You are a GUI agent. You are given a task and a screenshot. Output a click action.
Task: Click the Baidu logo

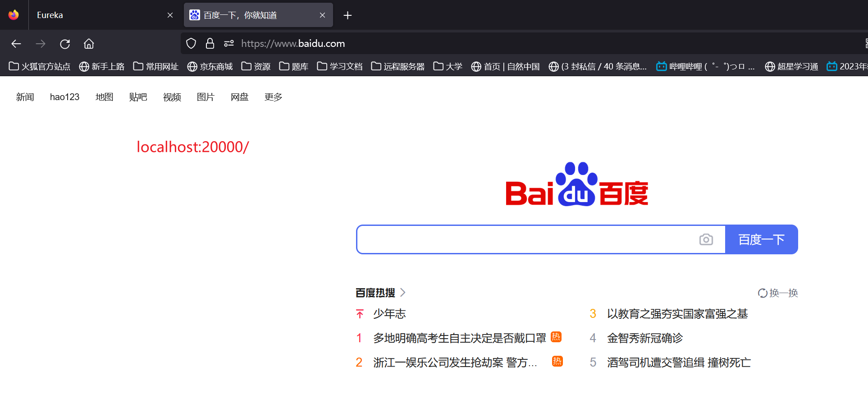pos(577,184)
